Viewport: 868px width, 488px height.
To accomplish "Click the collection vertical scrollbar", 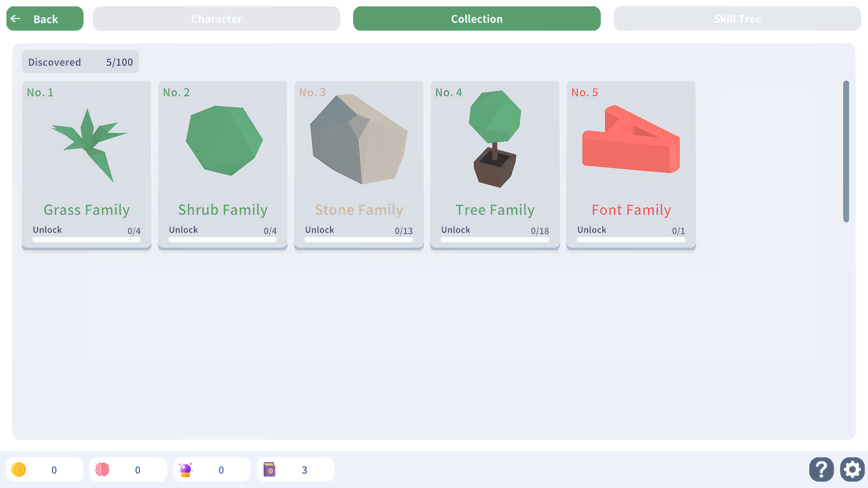I will pyautogui.click(x=846, y=151).
